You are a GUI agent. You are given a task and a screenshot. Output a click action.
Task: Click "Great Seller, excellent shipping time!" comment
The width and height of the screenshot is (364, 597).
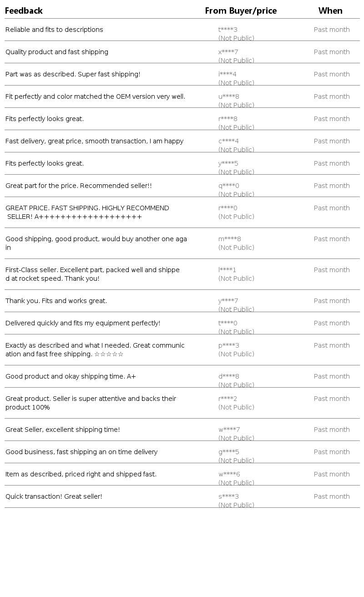point(62,430)
